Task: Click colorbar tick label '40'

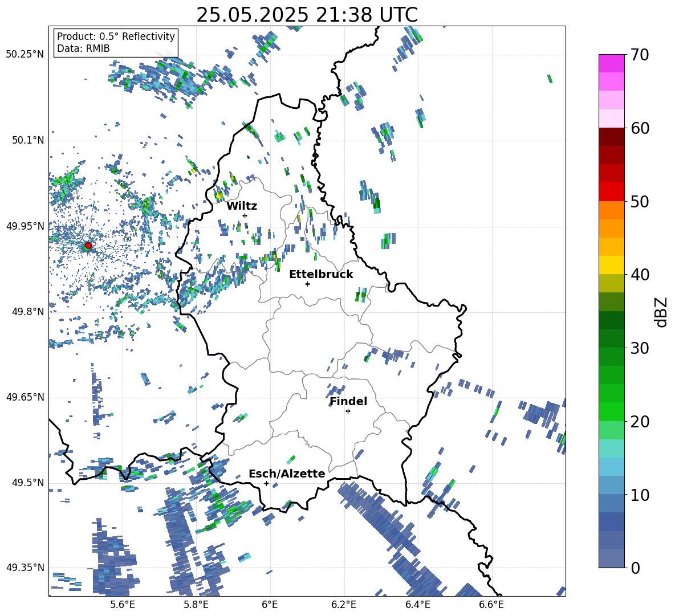Action: pyautogui.click(x=640, y=275)
